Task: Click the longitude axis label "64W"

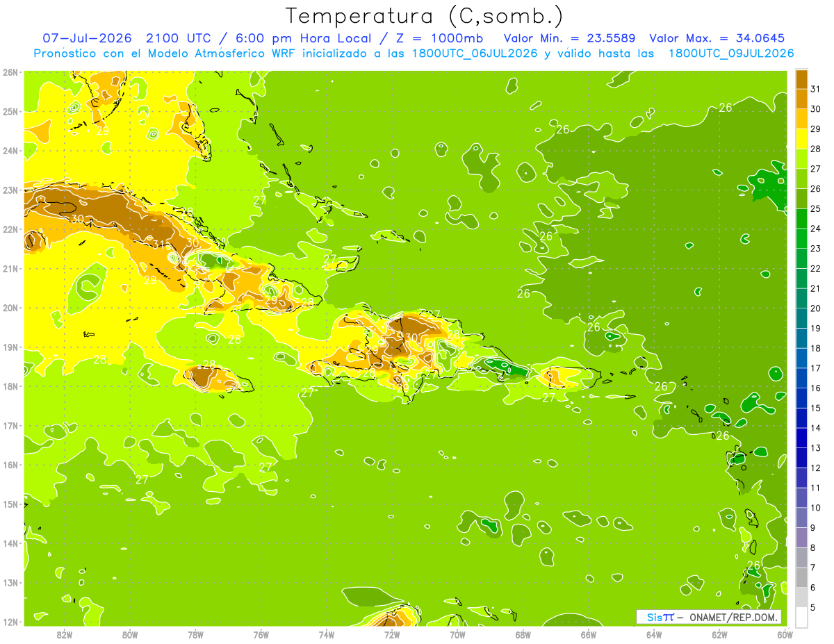Action: pos(654,634)
